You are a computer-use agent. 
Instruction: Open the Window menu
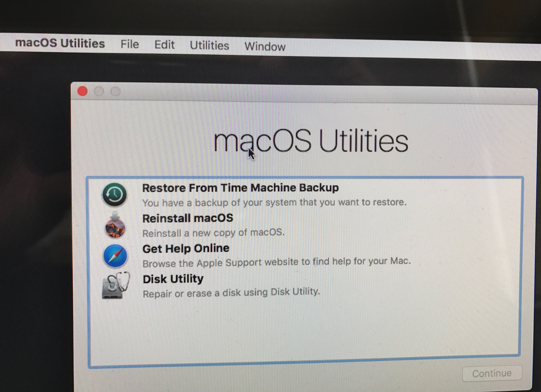coord(265,46)
